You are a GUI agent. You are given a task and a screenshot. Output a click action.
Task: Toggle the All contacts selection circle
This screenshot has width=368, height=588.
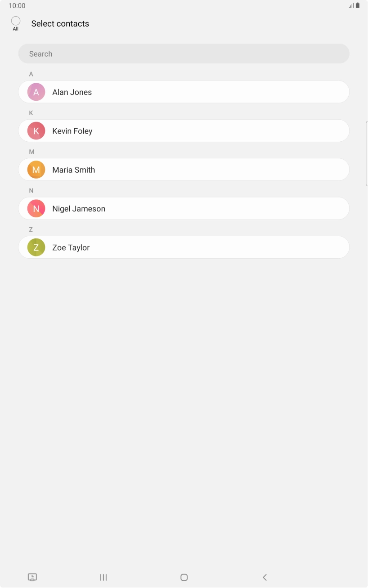point(16,21)
